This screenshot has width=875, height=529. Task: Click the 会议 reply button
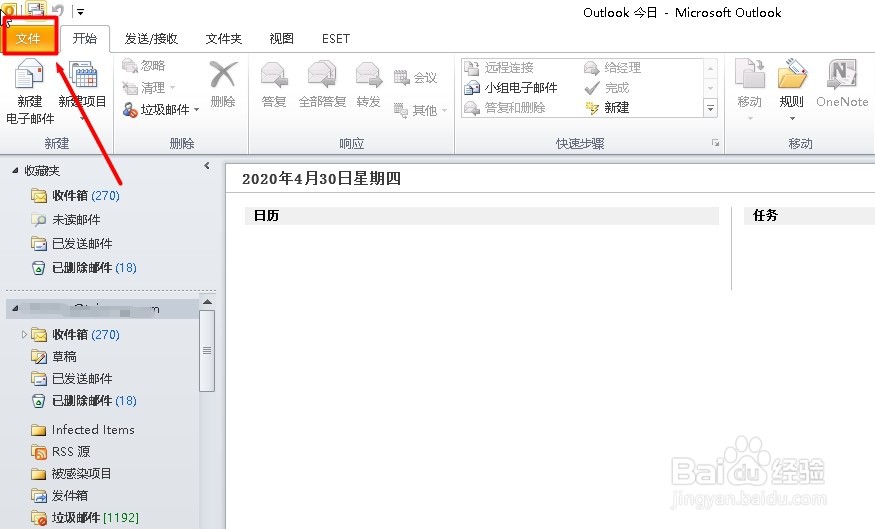coord(415,78)
